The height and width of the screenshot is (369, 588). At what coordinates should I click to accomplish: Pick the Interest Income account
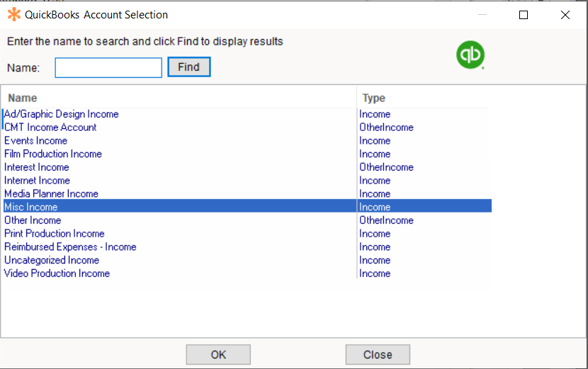pos(37,167)
